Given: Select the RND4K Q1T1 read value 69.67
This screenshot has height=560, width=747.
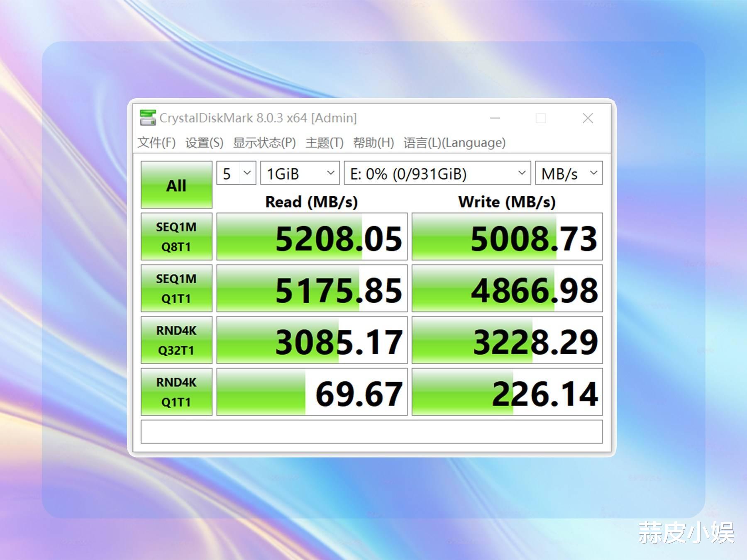Looking at the screenshot, I should coord(312,392).
